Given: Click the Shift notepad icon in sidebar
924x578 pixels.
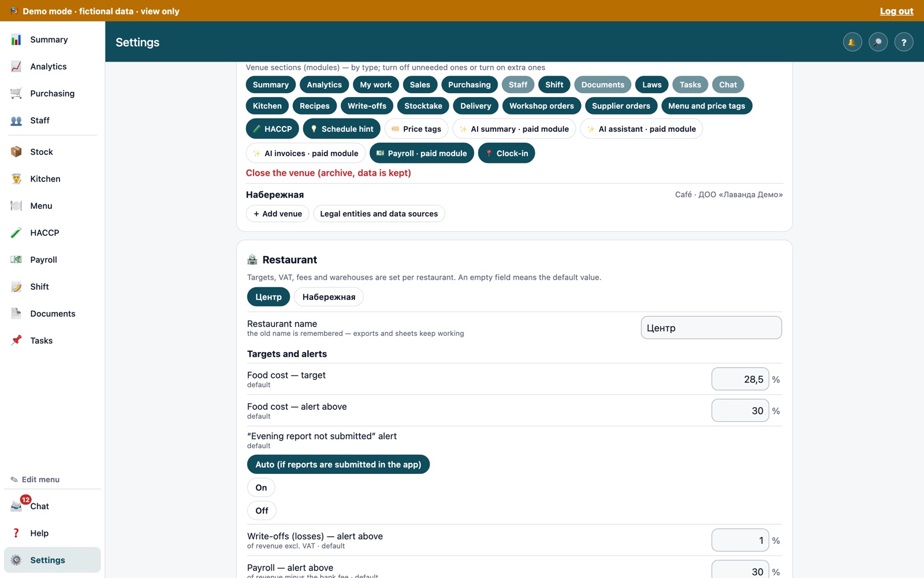Looking at the screenshot, I should tap(16, 287).
